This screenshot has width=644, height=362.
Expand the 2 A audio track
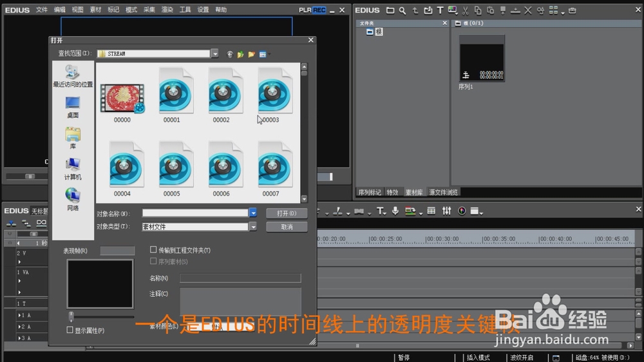(x=19, y=327)
